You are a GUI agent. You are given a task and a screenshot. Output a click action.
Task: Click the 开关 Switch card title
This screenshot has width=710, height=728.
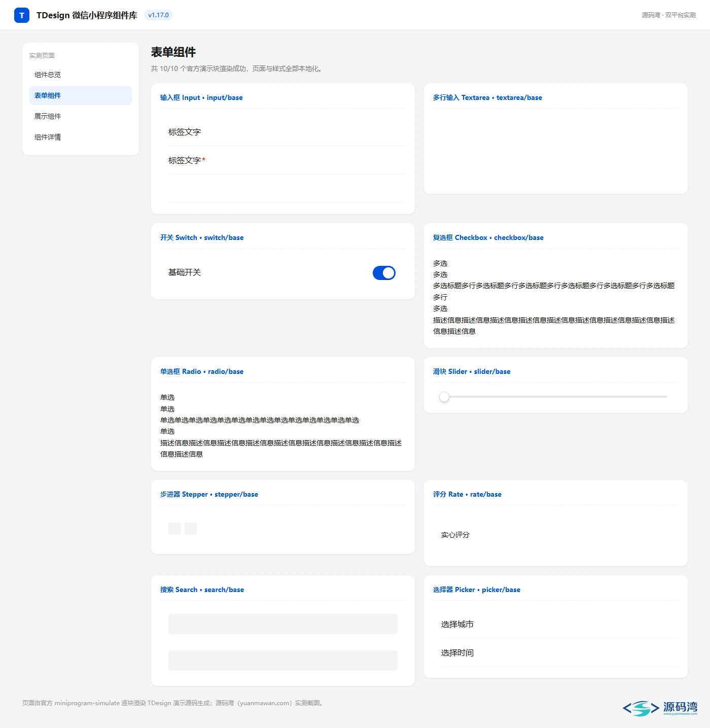(x=202, y=237)
